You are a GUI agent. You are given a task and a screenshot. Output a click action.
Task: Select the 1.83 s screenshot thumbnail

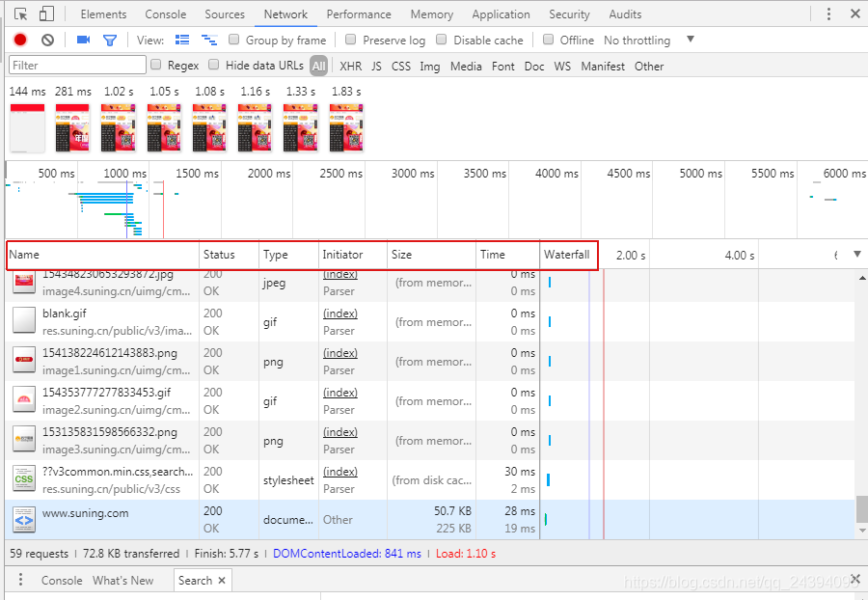[346, 128]
